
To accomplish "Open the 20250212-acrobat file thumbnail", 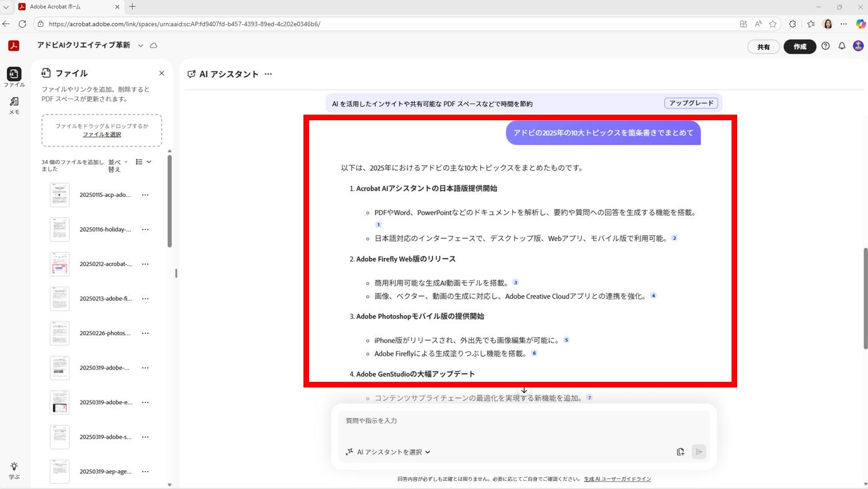I will (x=60, y=264).
